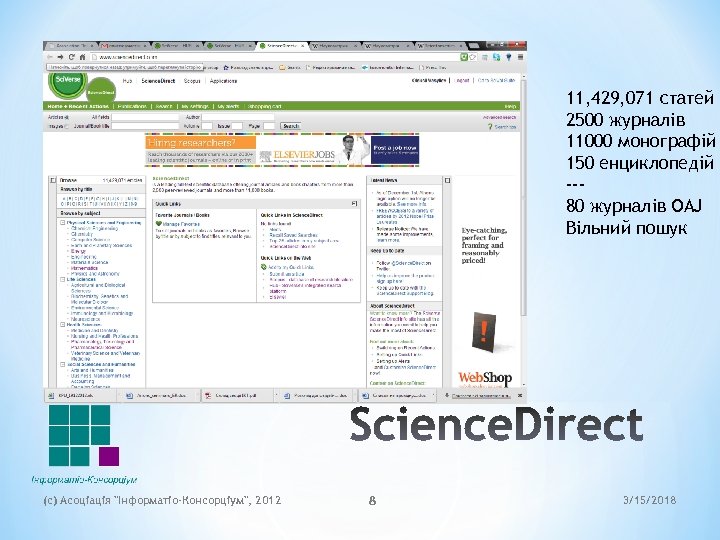Click the Search tips question icon
The height and width of the screenshot is (540, 720).
(489, 126)
